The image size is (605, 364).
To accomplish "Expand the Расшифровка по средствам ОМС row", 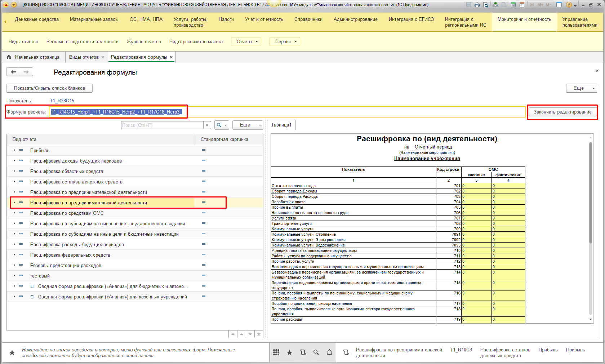I will click(x=14, y=213).
